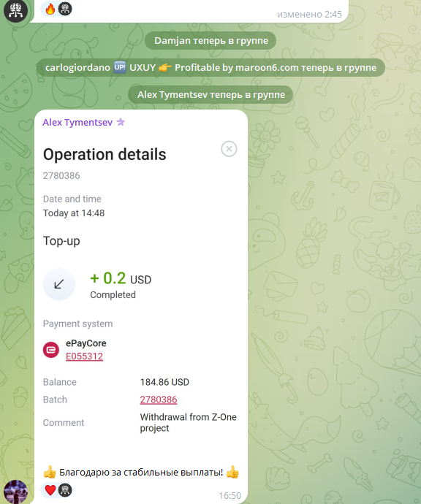Click the carlogiordano joined group notice
This screenshot has width=421, height=504.
click(210, 67)
